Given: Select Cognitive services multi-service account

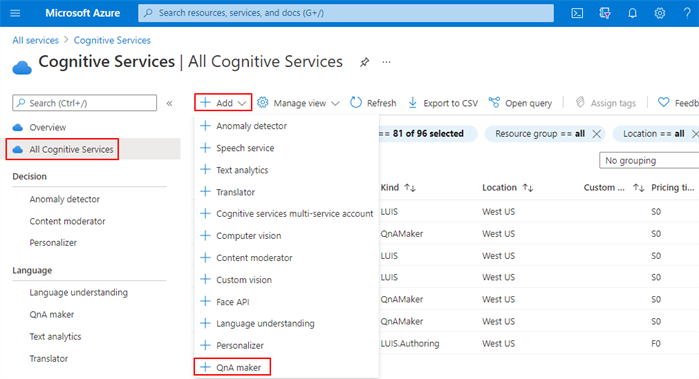Looking at the screenshot, I should coord(295,214).
